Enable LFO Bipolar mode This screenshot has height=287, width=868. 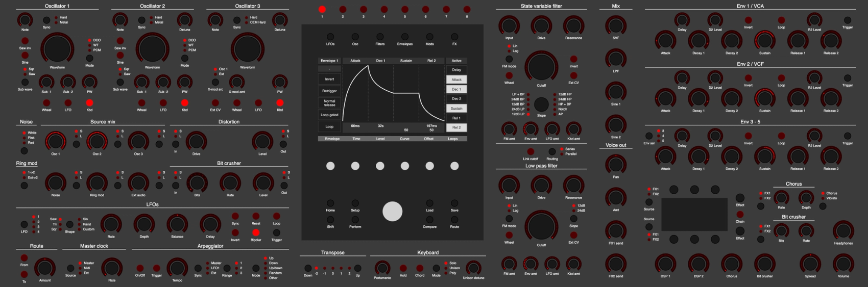pyautogui.click(x=256, y=232)
